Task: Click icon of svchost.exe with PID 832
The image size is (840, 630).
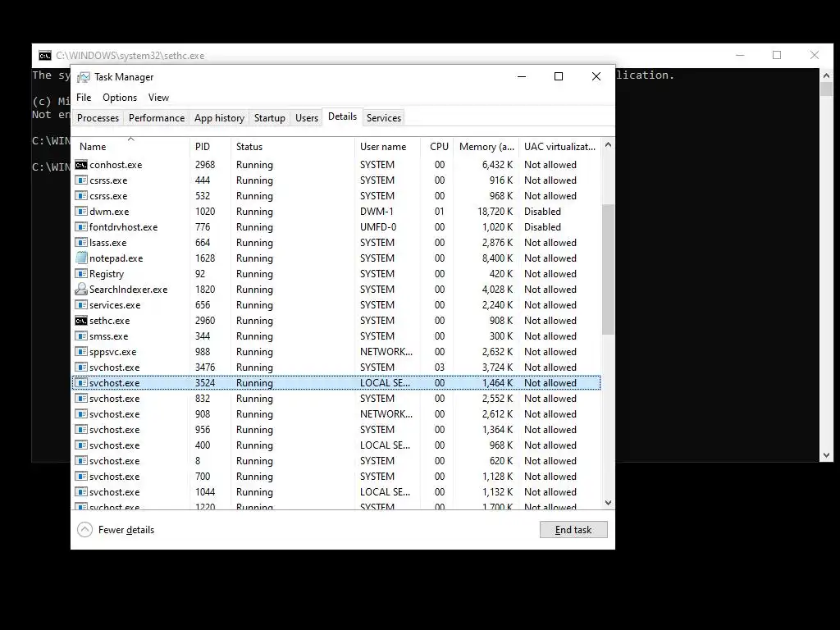Action: (81, 399)
